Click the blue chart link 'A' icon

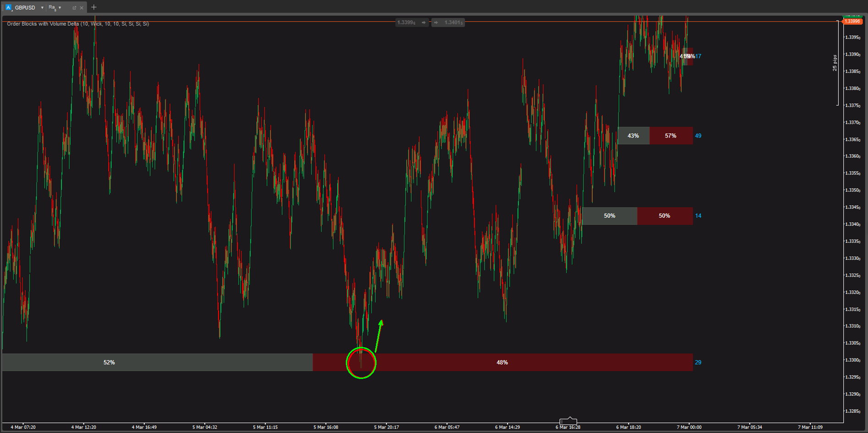pyautogui.click(x=8, y=7)
